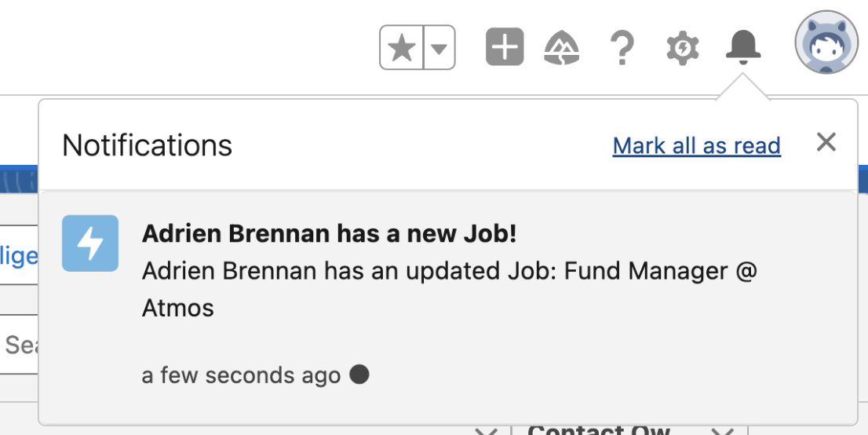Image resolution: width=868 pixels, height=435 pixels.
Task: Click the unread dot on the notification
Action: 359,375
